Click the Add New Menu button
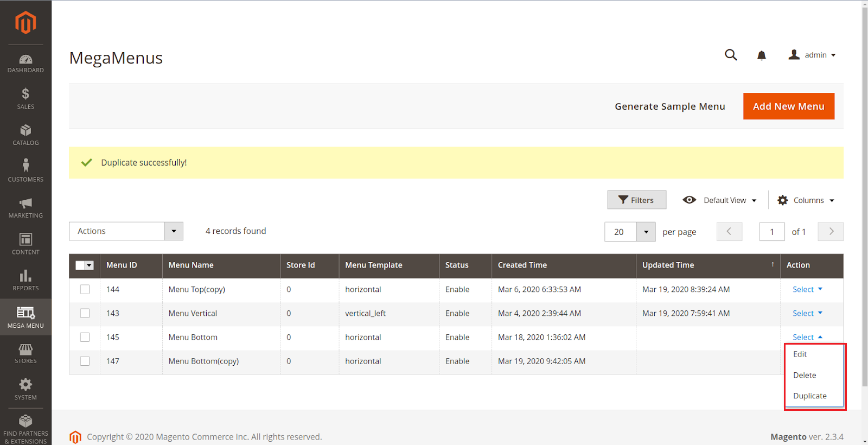The width and height of the screenshot is (868, 445). point(788,106)
